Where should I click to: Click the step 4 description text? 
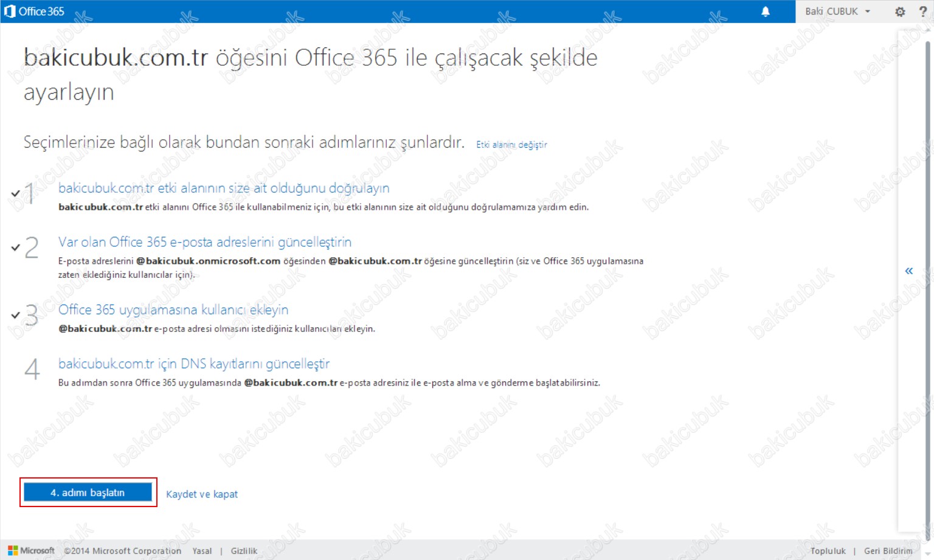coord(329,382)
